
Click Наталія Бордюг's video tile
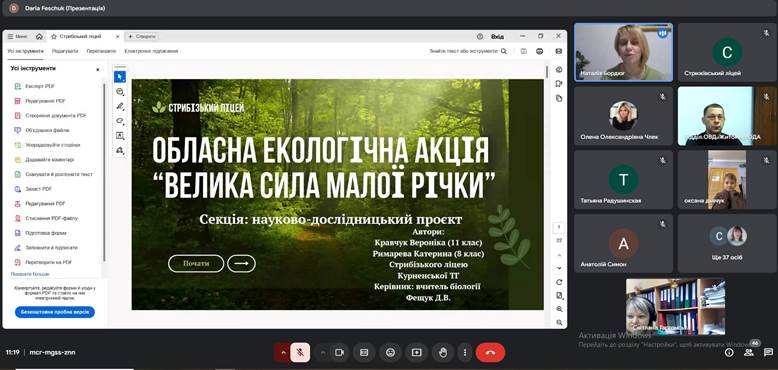[x=624, y=52]
